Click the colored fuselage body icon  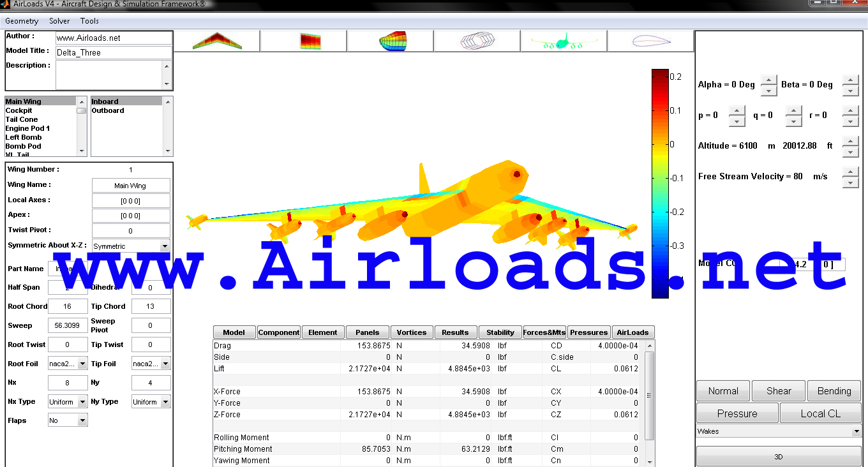click(391, 41)
